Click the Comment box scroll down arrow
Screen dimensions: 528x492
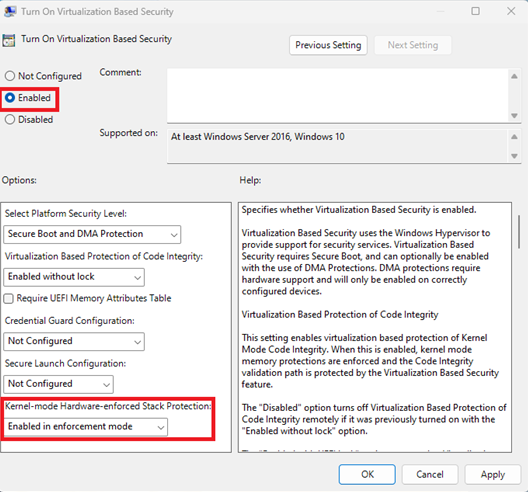tap(514, 116)
